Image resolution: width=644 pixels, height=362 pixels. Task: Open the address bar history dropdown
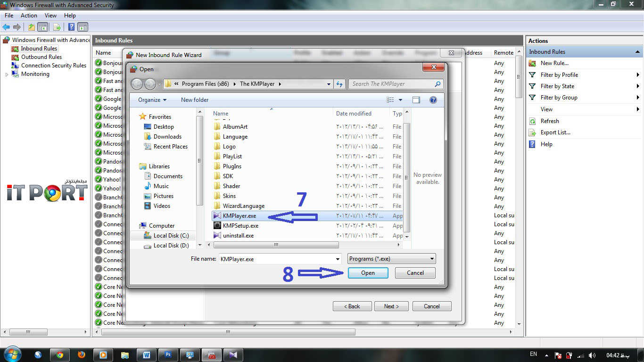point(329,84)
